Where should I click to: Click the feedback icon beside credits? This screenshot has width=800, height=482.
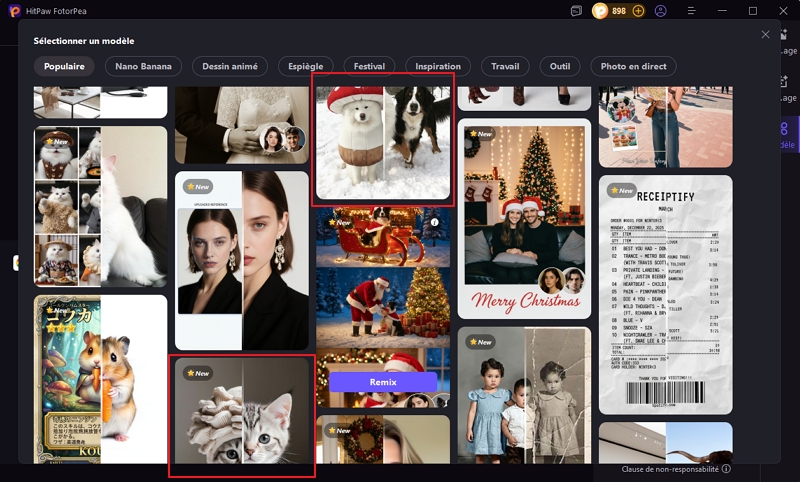577,11
